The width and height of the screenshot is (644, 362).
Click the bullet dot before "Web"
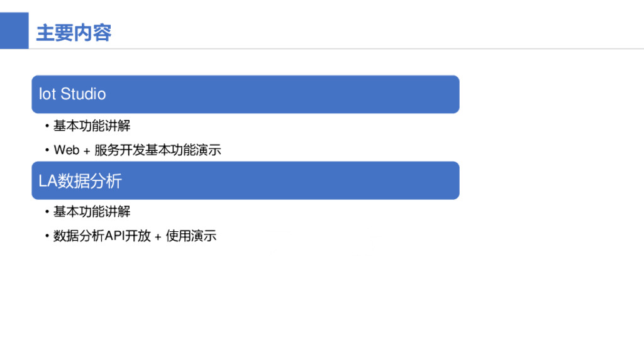[x=47, y=150]
